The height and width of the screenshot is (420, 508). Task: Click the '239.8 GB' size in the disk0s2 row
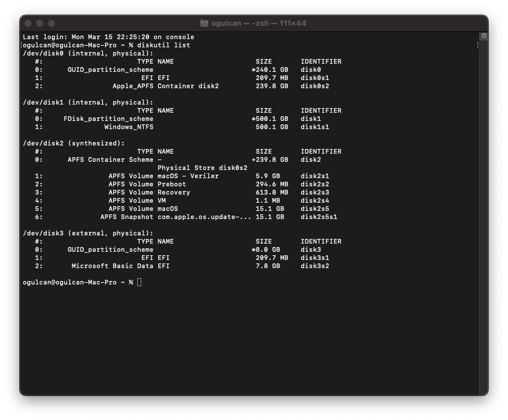[x=272, y=86]
